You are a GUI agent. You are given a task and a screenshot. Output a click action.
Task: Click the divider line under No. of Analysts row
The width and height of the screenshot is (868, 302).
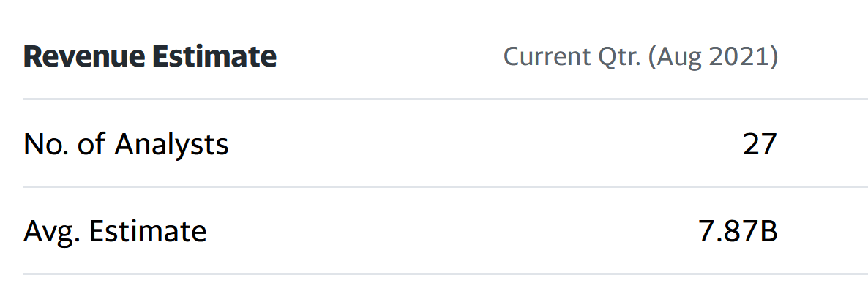(445, 187)
